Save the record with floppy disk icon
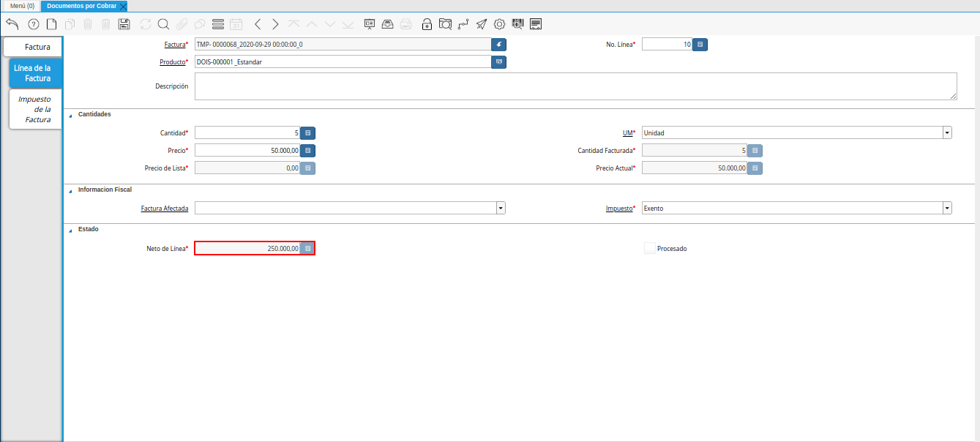The image size is (980, 442). [124, 24]
